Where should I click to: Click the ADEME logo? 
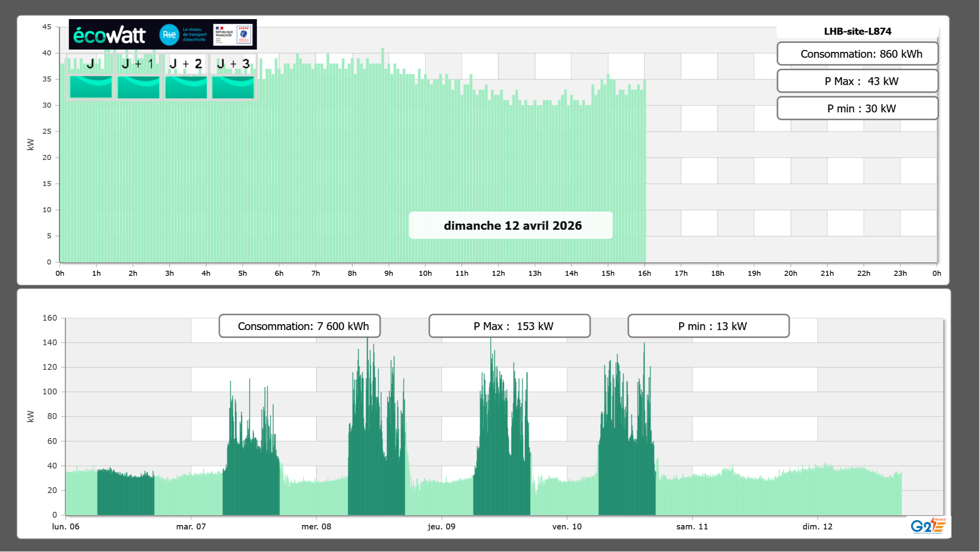(x=244, y=35)
